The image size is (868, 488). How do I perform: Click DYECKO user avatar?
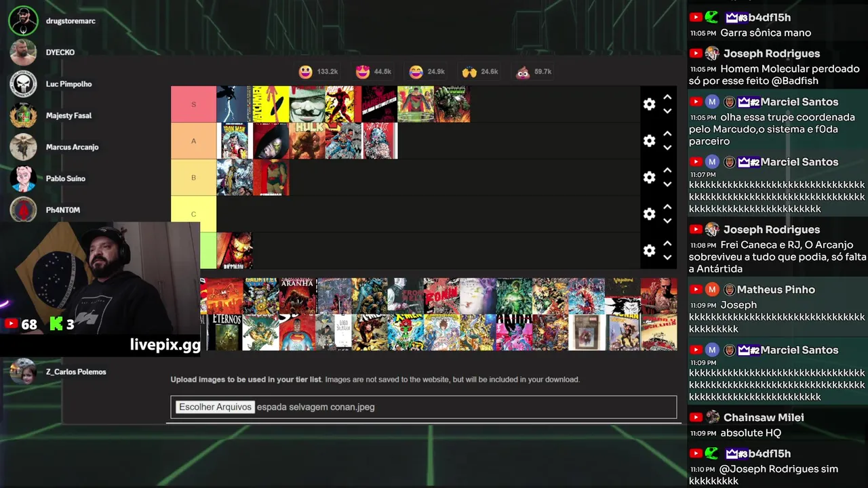pos(23,52)
